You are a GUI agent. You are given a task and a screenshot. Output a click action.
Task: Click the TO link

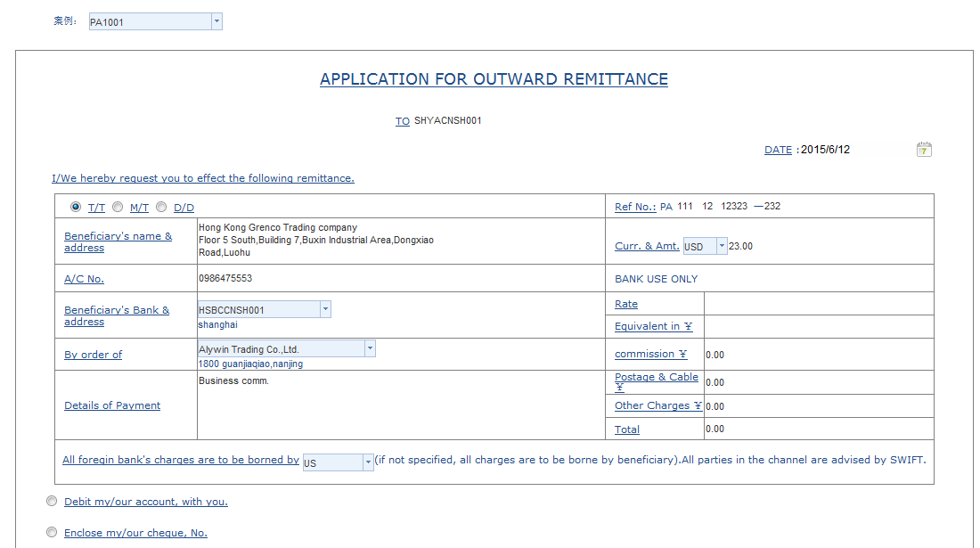pos(403,121)
